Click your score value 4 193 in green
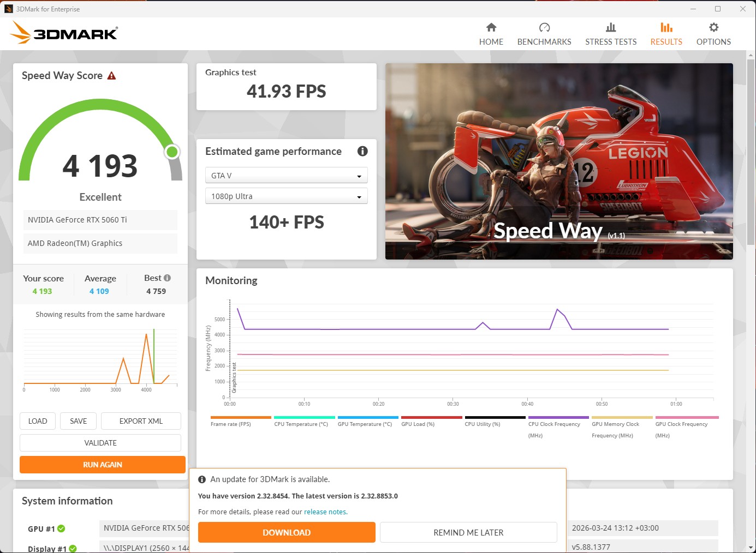Screen dimensions: 756x553 coord(42,291)
